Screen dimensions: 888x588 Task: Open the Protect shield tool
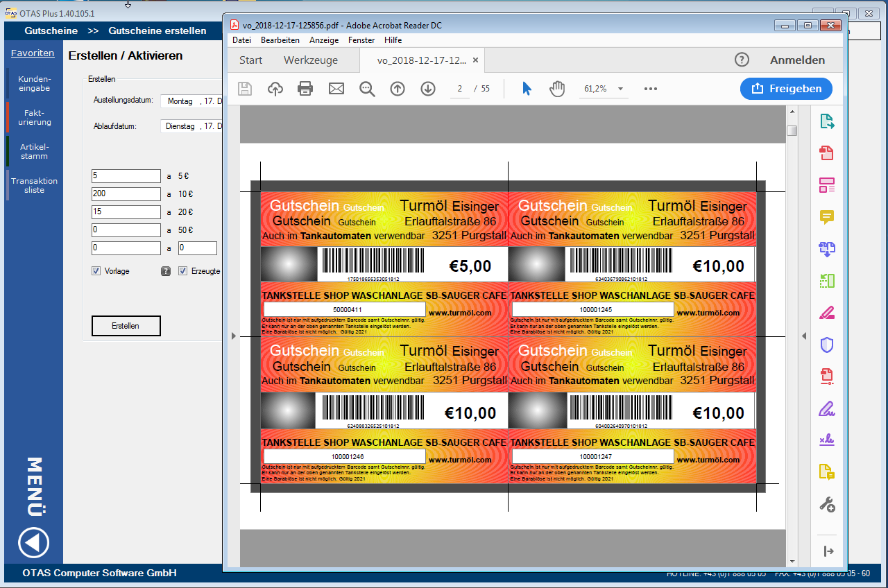click(x=827, y=345)
